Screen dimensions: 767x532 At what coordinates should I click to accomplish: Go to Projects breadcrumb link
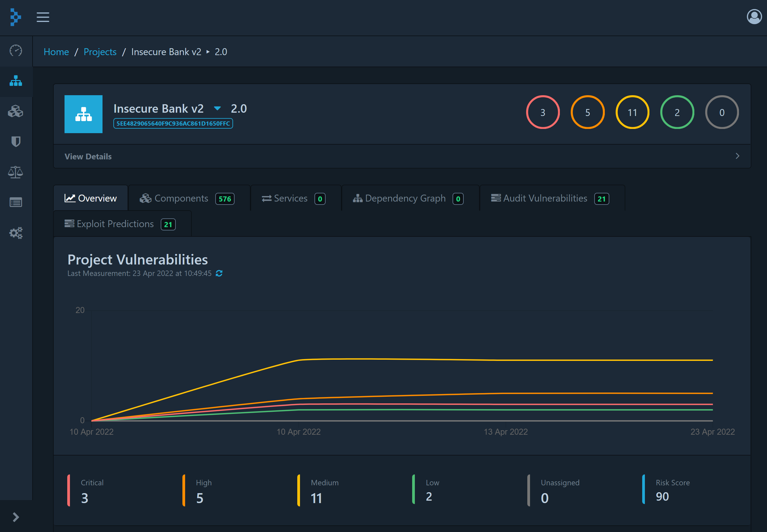tap(100, 52)
